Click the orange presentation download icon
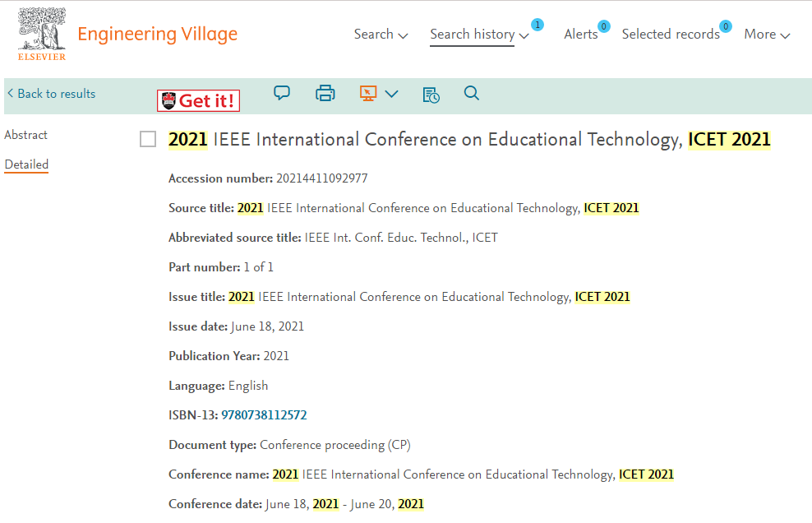812x523 pixels. click(x=368, y=93)
